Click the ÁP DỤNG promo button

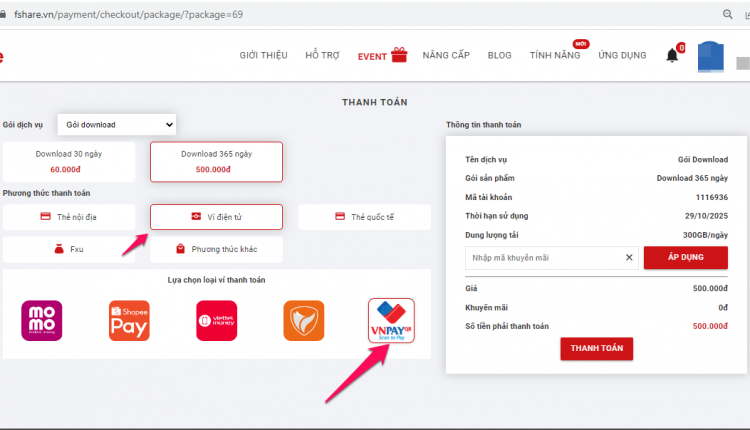point(686,257)
